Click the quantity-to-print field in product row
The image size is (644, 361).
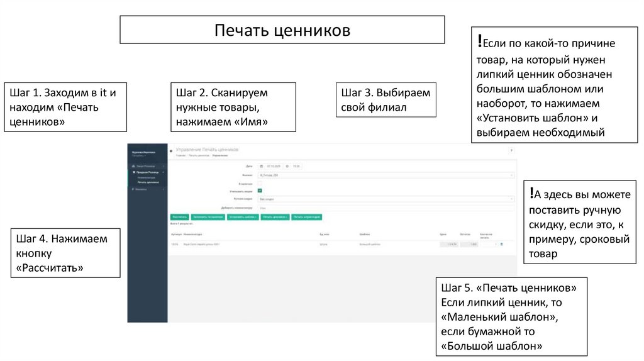pos(489,244)
